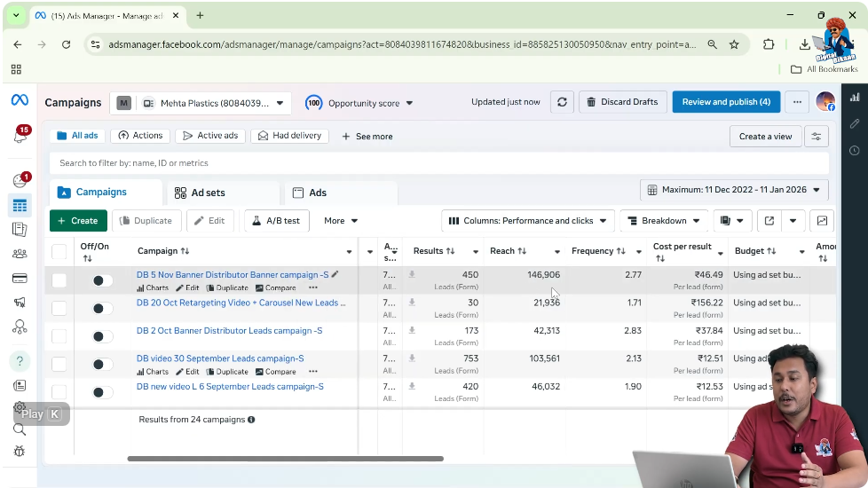Open the Meta logo home icon
This screenshot has width=868, height=488.
coord(20,100)
